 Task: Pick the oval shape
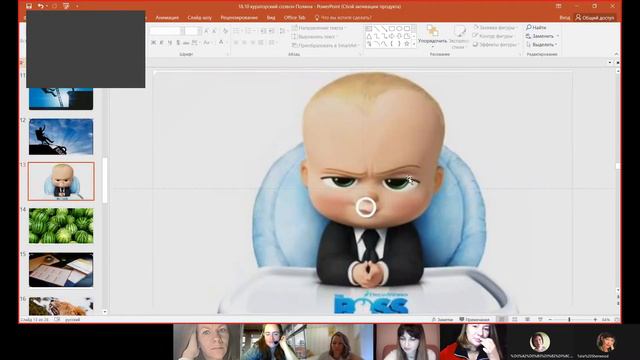click(399, 29)
